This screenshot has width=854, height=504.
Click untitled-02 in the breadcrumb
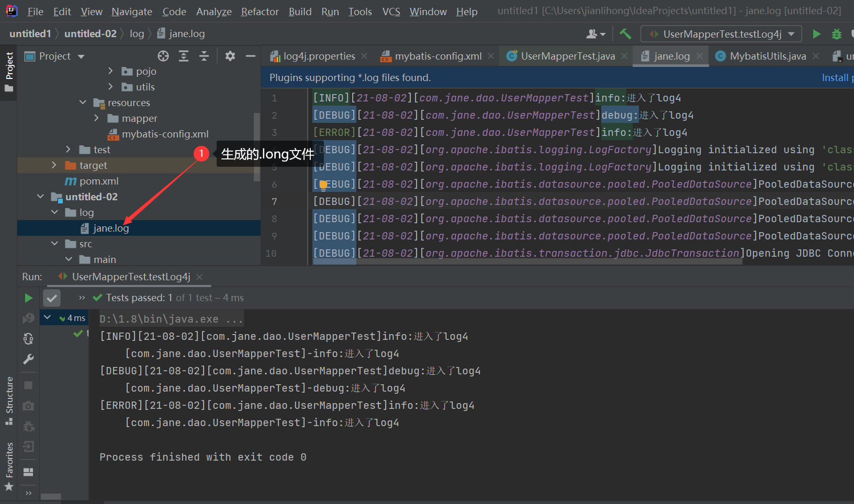click(x=90, y=33)
